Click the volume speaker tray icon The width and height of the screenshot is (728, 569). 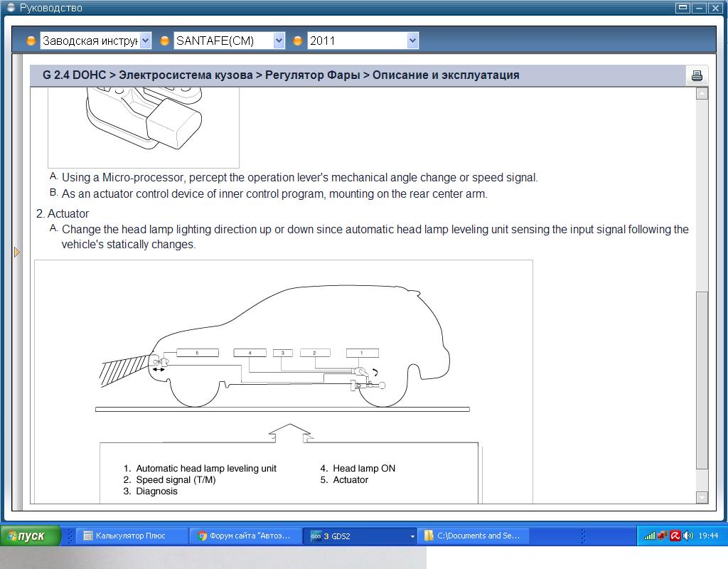pos(687,536)
